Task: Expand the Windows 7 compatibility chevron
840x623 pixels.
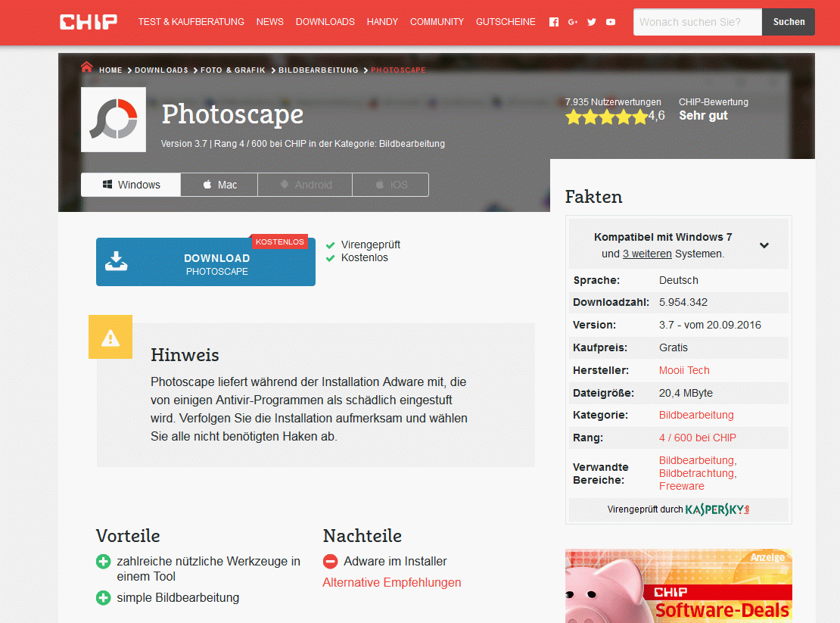Action: (x=764, y=245)
